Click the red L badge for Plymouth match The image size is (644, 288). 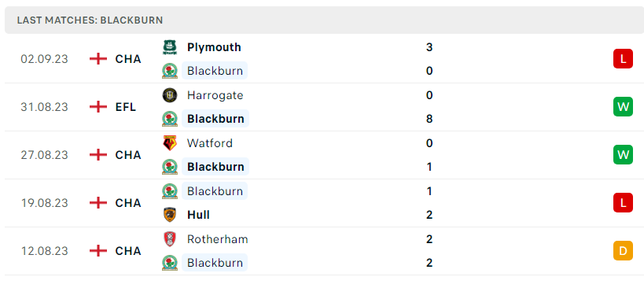(623, 59)
